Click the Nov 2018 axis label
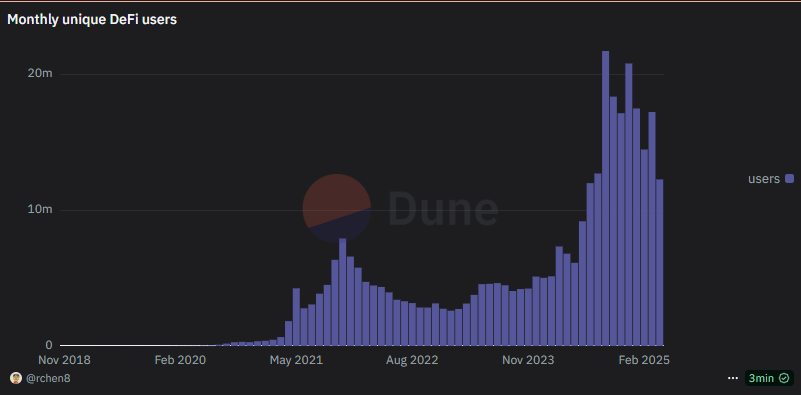 click(65, 360)
